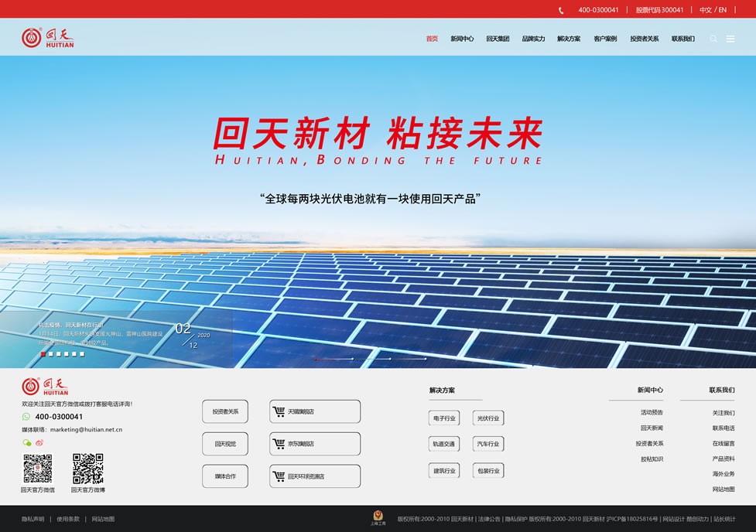Open 回天集团 in the main navigation
The height and width of the screenshot is (532, 756).
[x=498, y=39]
